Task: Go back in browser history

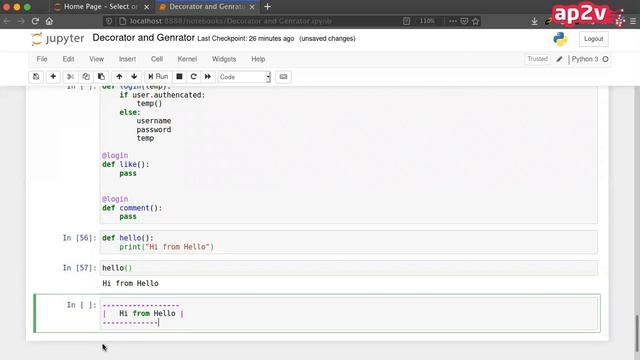Action: click(x=7, y=21)
